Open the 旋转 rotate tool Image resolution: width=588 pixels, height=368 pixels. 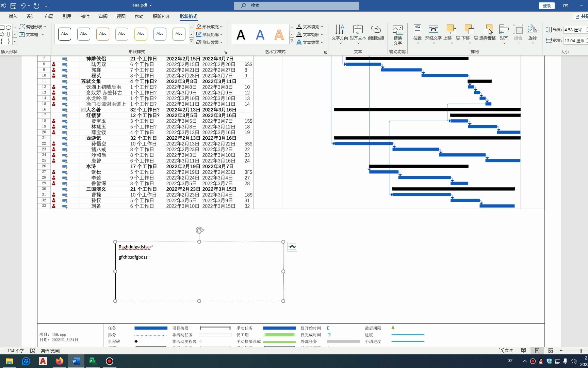click(532, 33)
